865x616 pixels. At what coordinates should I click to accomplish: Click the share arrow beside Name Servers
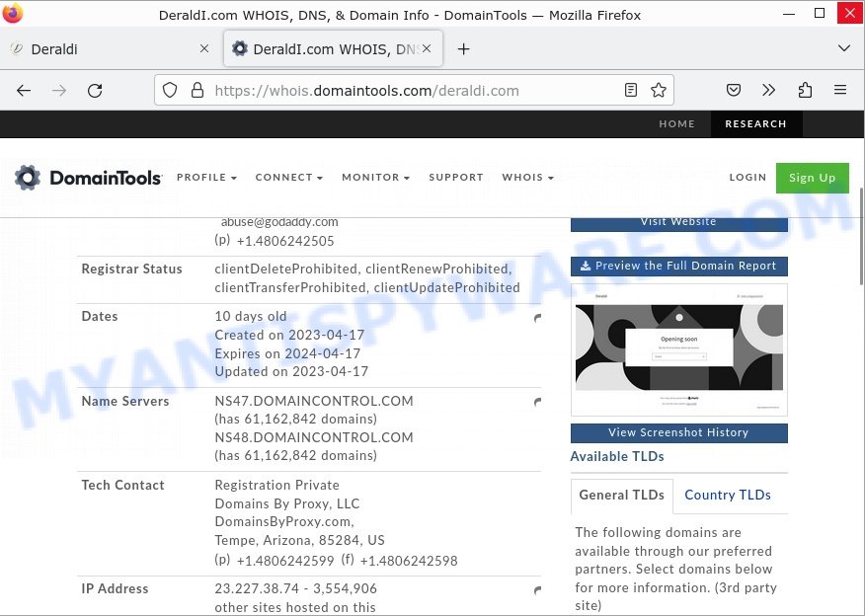click(537, 402)
